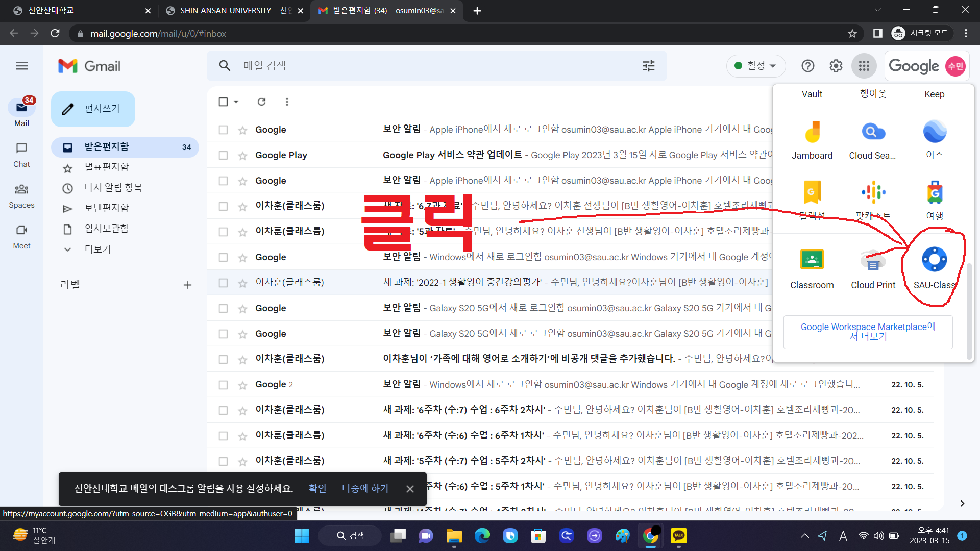The width and height of the screenshot is (980, 551).
Task: Add a new label with the plus button
Action: pyautogui.click(x=187, y=285)
